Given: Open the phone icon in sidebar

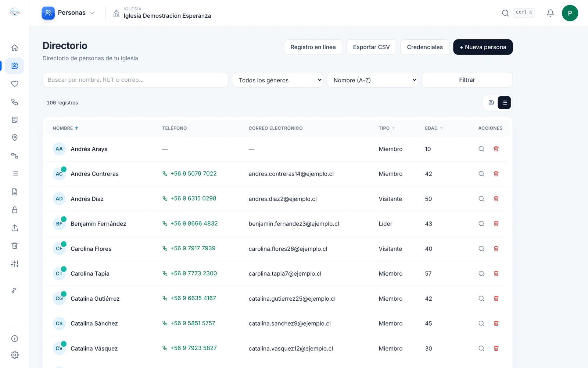Looking at the screenshot, I should tap(15, 102).
